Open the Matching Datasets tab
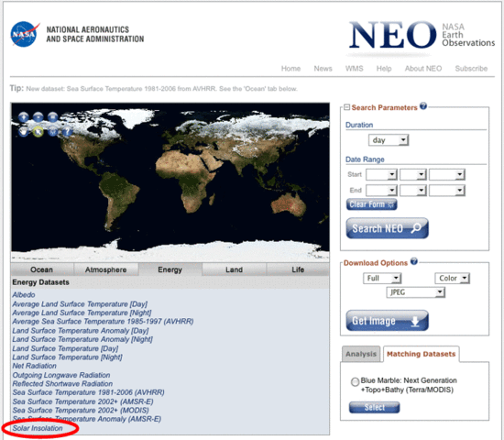This screenshot has width=504, height=440. 422,354
